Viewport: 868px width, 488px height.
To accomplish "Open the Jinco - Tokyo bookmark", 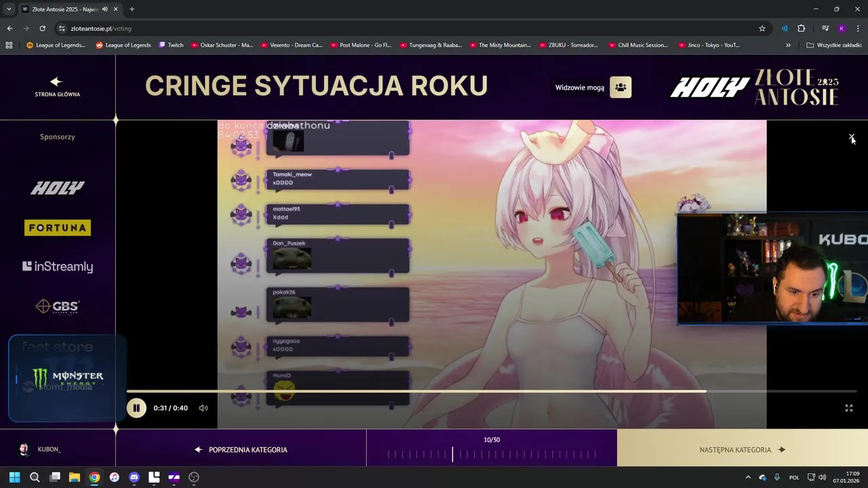I will tap(709, 45).
